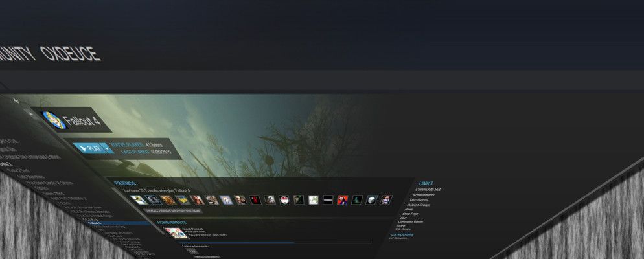The image size is (644, 259).
Task: Open the dark green friend avatar
Action: click(299, 200)
